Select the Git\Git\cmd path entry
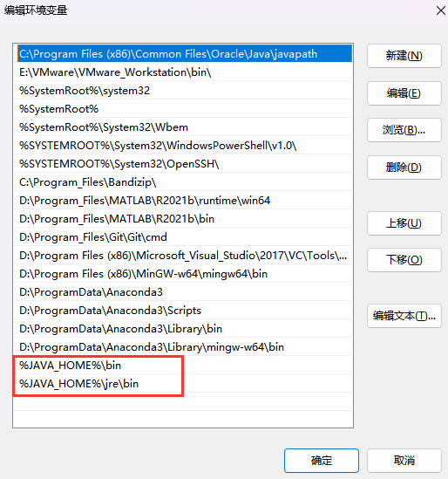The image size is (448, 479). pyautogui.click(x=183, y=237)
